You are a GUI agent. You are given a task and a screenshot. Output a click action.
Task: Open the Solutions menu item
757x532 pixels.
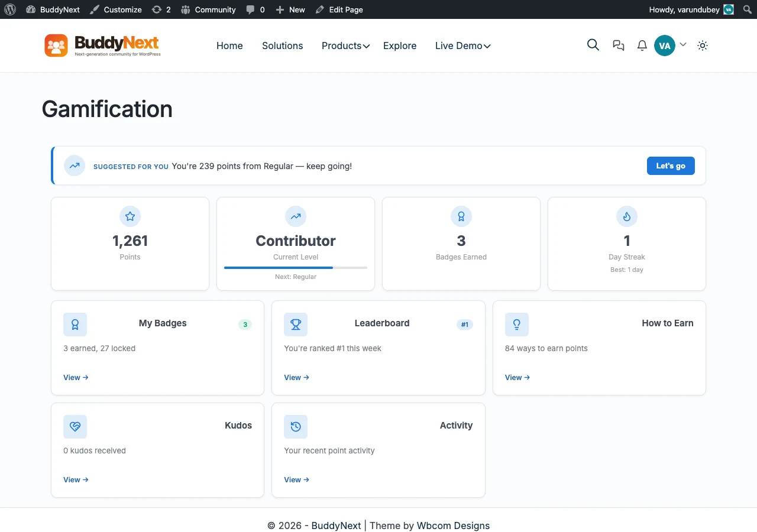(283, 46)
